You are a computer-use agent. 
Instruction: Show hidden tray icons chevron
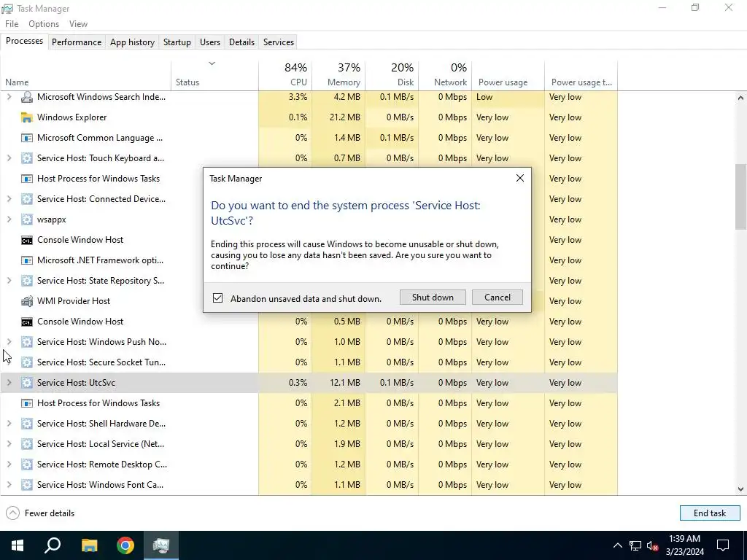pos(617,545)
